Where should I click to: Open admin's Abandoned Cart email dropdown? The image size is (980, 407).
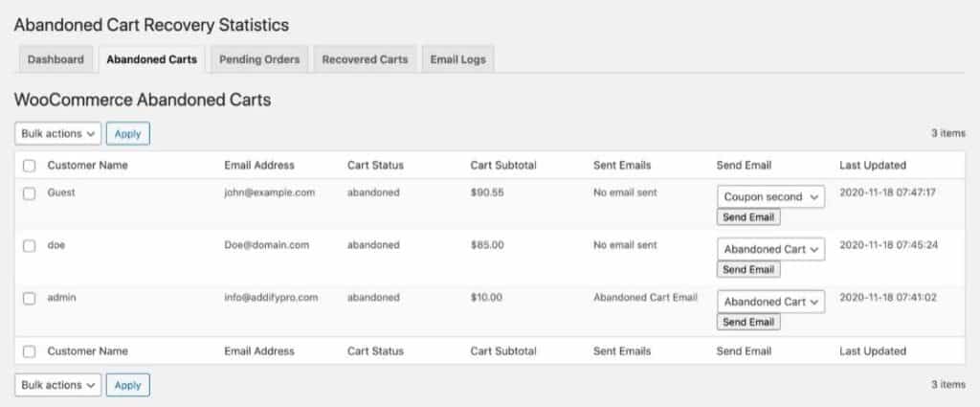point(770,302)
